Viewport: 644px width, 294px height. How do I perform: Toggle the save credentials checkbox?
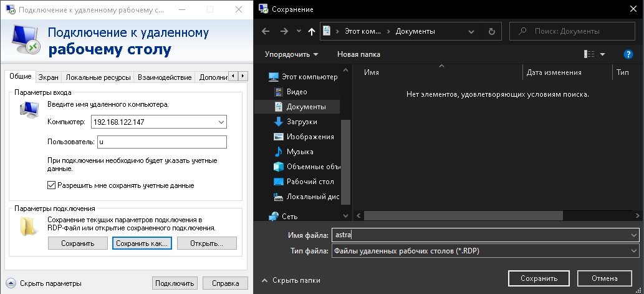point(52,185)
